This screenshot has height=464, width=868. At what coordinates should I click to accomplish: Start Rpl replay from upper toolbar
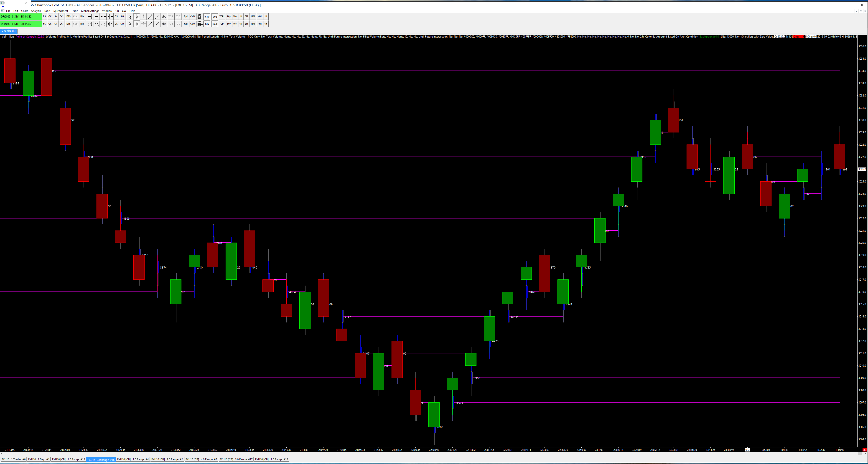(186, 17)
